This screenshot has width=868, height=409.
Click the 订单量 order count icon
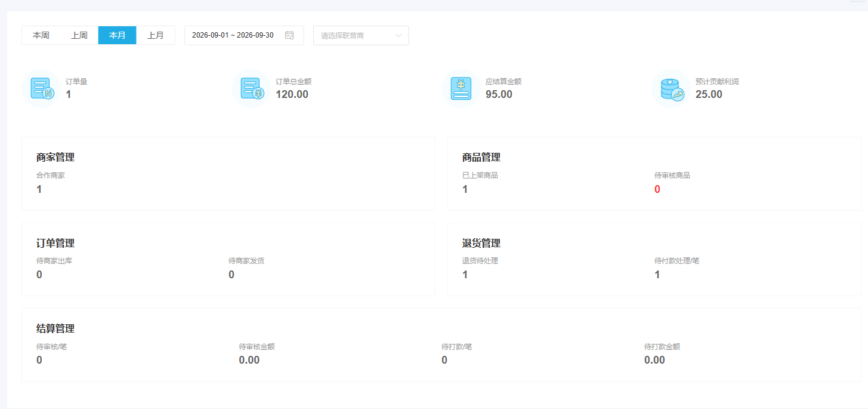(x=42, y=88)
